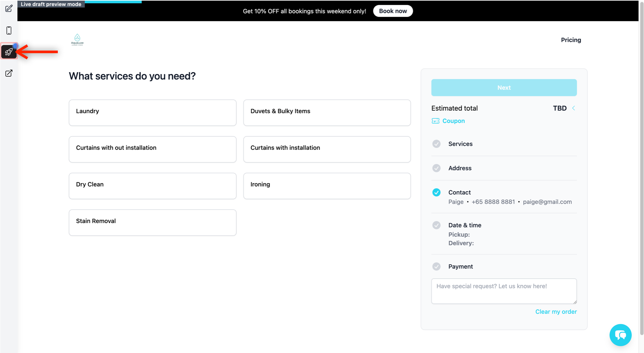Click the Clear my order link

click(x=556, y=312)
